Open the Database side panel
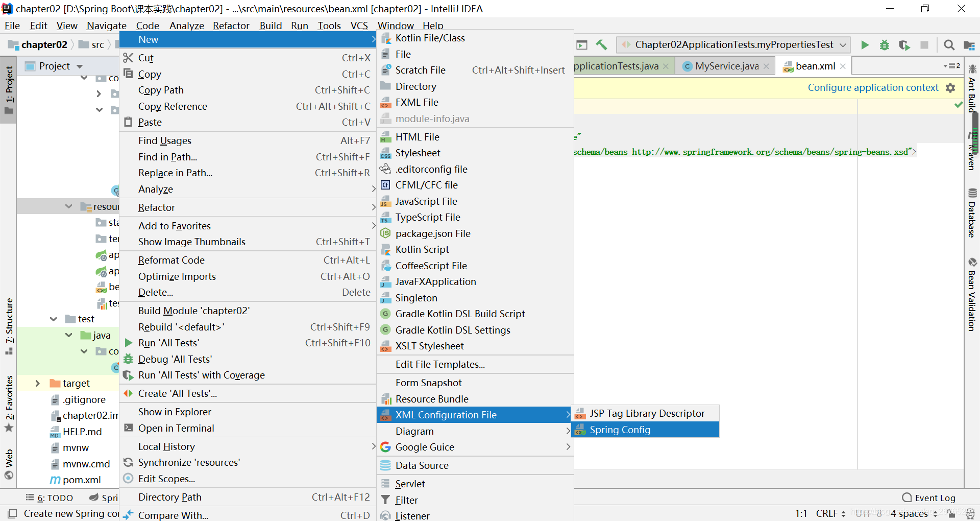This screenshot has width=980, height=521. pos(972,213)
